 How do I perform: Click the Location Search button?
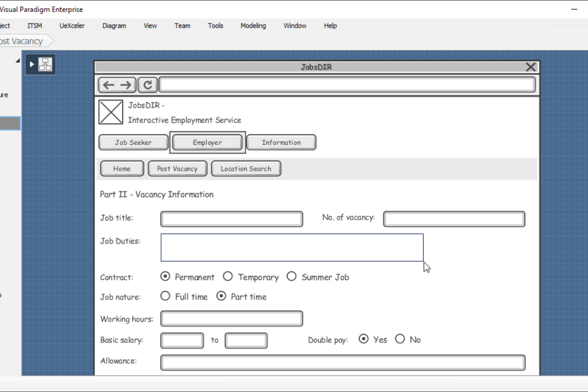(x=246, y=168)
